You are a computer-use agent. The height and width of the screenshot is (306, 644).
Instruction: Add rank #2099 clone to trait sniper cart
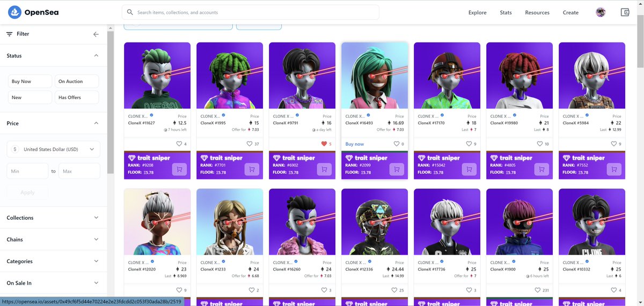397,169
